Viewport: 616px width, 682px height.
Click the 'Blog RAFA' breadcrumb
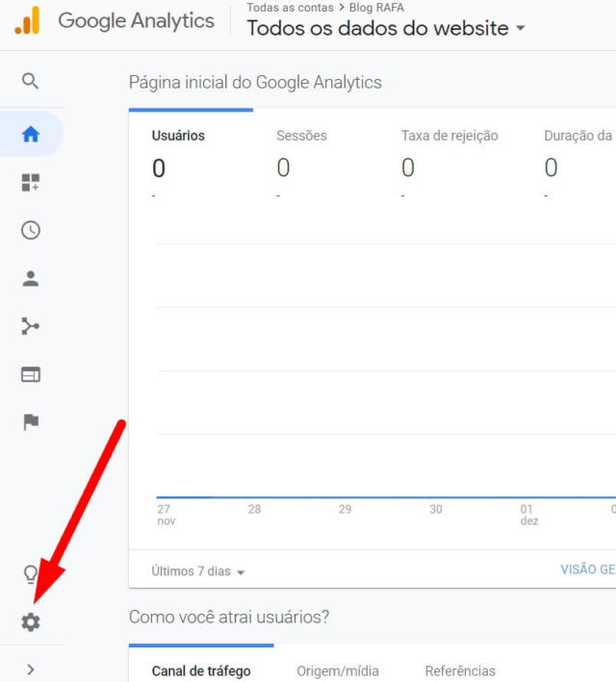point(376,8)
